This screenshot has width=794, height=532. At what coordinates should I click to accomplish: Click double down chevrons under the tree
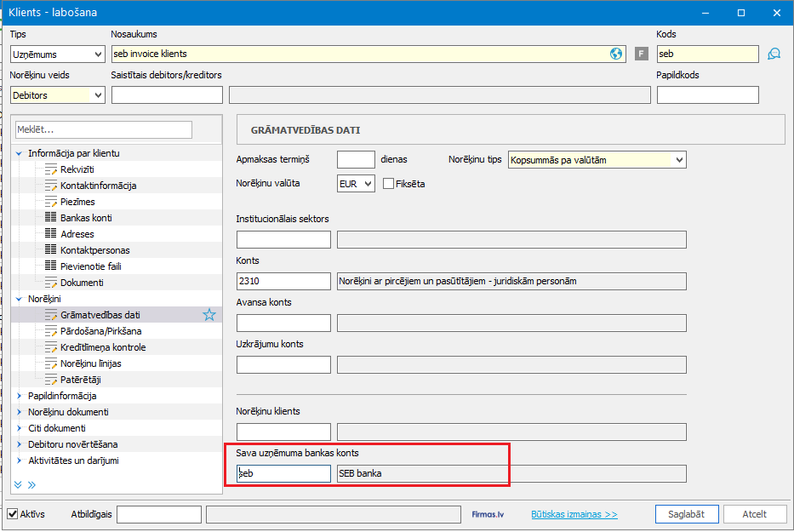pos(18,485)
